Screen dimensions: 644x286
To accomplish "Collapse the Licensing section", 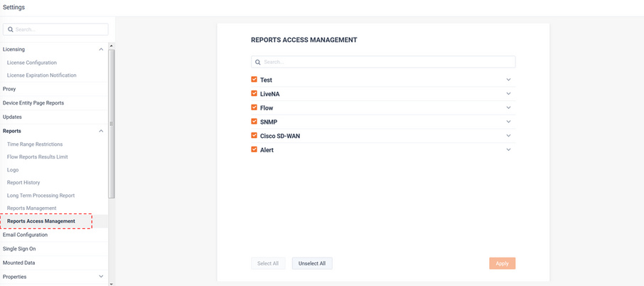I will coord(101,49).
